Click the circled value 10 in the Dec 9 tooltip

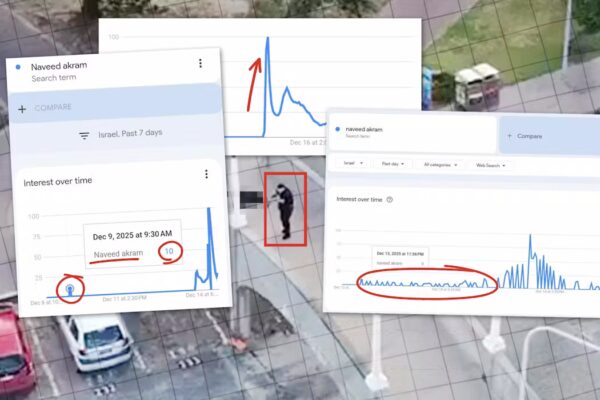click(x=169, y=251)
